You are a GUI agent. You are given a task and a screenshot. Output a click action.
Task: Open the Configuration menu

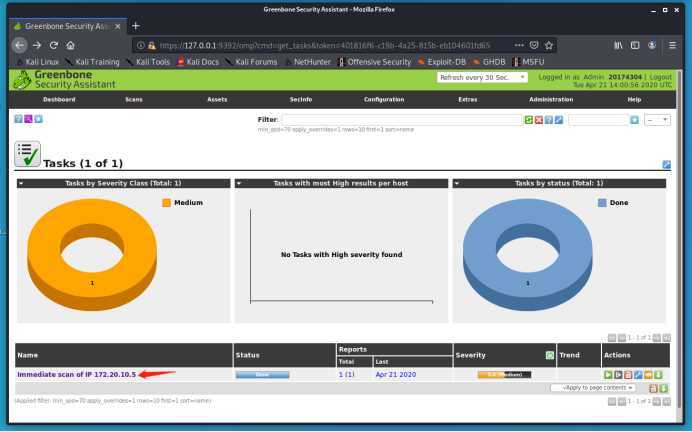point(384,100)
